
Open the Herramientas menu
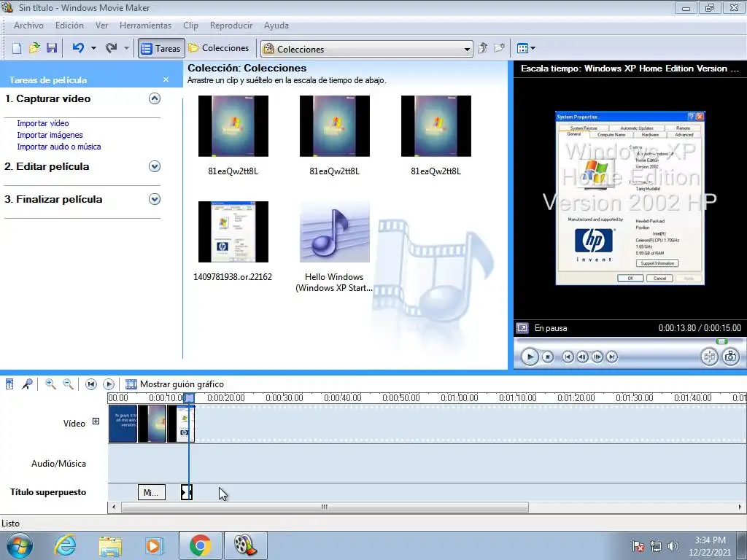[x=145, y=26]
